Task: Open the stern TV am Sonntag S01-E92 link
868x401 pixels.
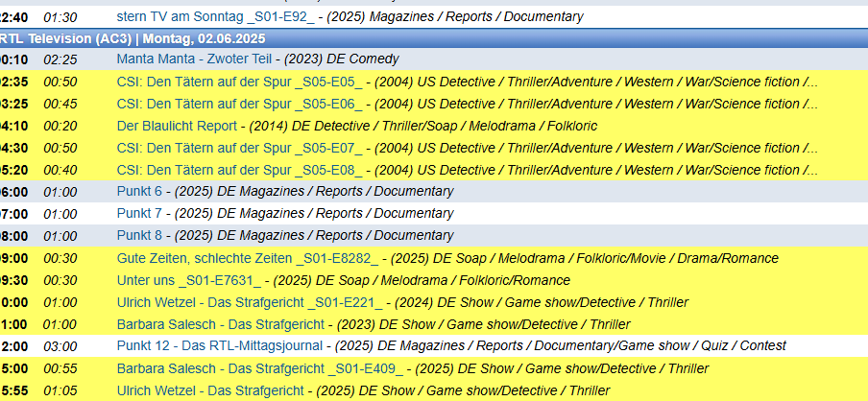Action: coord(215,17)
